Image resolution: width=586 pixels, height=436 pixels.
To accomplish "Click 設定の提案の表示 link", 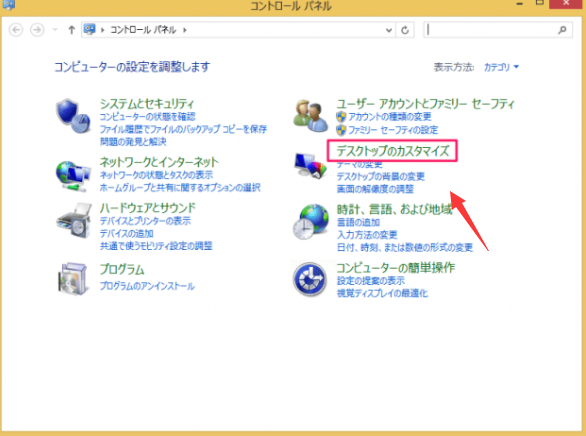I will click(371, 281).
